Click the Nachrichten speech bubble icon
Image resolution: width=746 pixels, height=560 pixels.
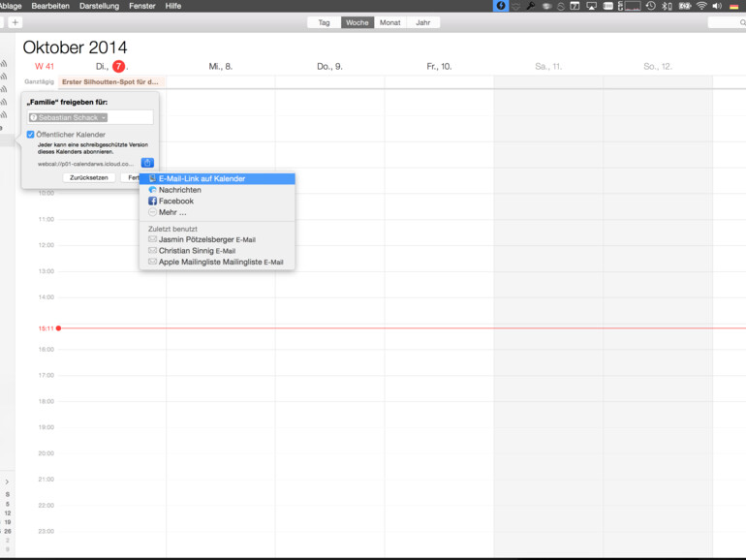point(152,190)
